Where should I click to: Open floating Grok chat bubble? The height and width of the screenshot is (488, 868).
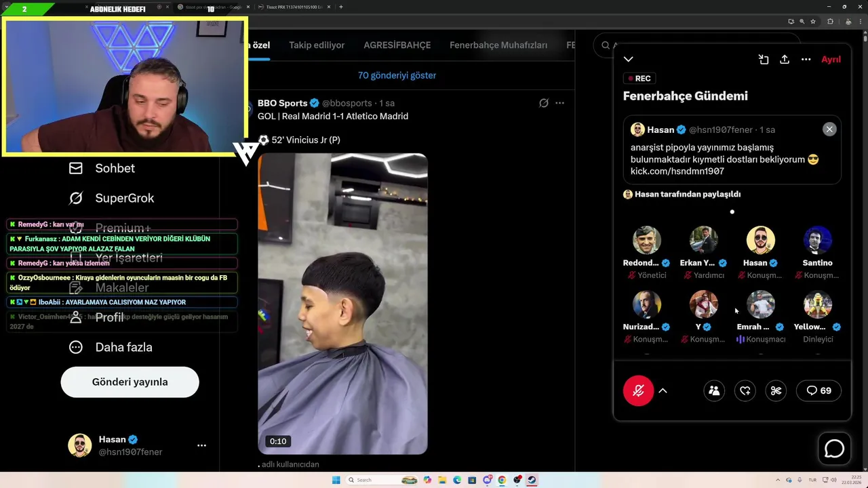point(834,449)
